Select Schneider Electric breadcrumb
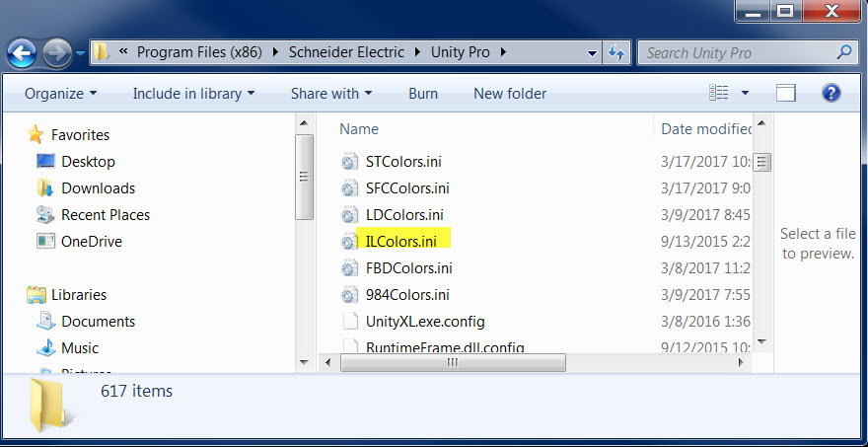Viewport: 868px width, 447px height. tap(346, 52)
